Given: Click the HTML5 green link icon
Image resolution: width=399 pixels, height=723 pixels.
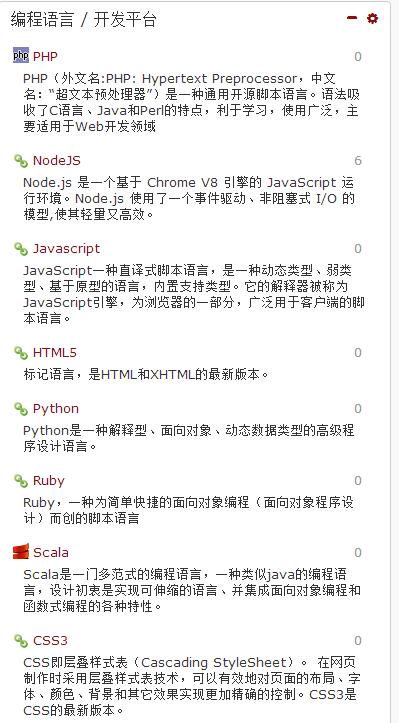Looking at the screenshot, I should coord(21,352).
